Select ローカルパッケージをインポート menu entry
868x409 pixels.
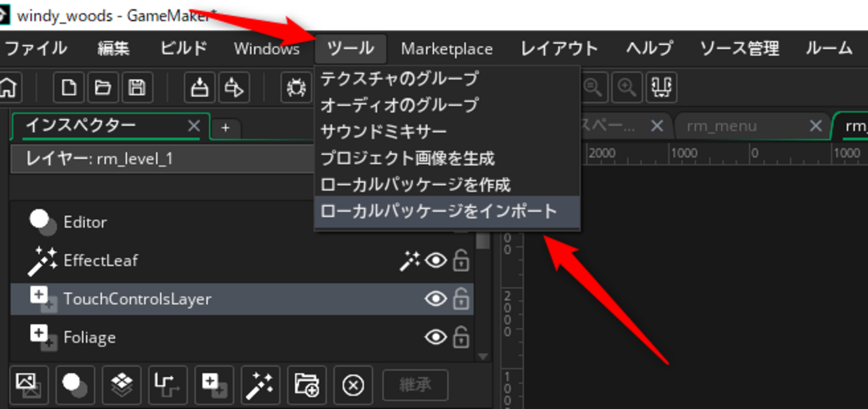point(447,211)
